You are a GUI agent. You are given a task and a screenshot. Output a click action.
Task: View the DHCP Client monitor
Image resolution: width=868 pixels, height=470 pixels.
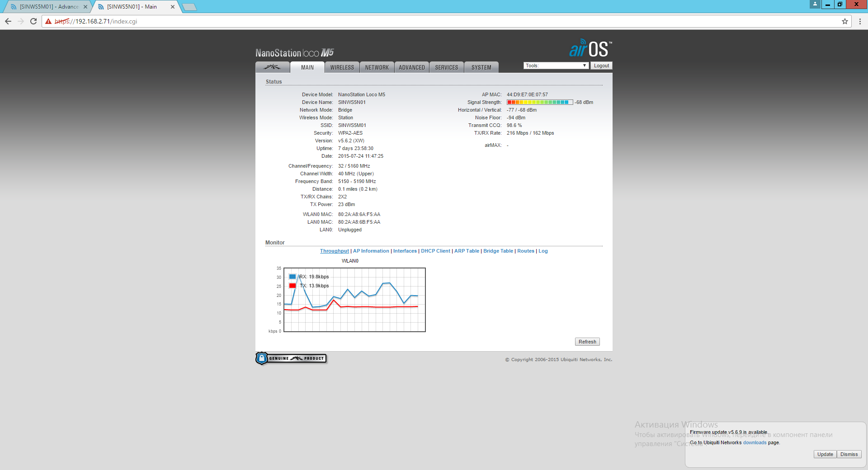[x=435, y=251]
